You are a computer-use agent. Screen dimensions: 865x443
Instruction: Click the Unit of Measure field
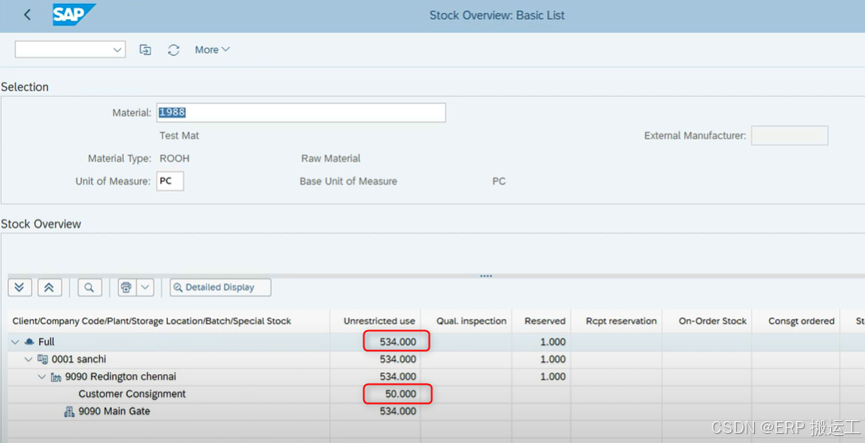[170, 181]
